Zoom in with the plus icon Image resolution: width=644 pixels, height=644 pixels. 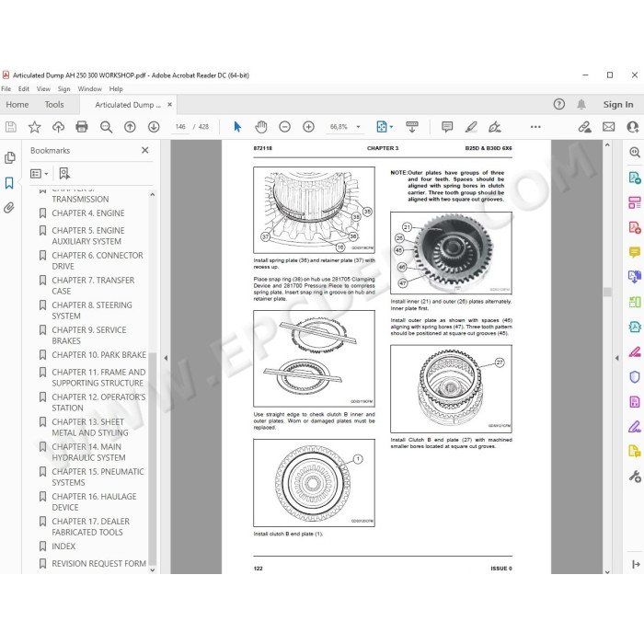[308, 127]
